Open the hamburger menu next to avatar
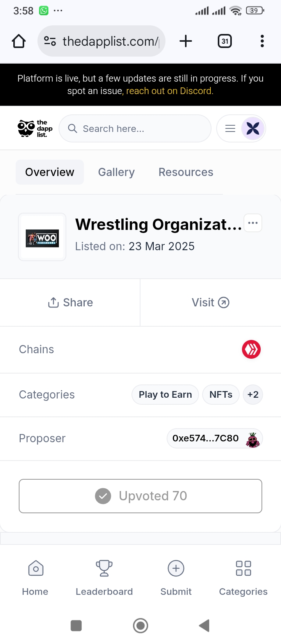This screenshot has width=281, height=644. click(x=230, y=128)
